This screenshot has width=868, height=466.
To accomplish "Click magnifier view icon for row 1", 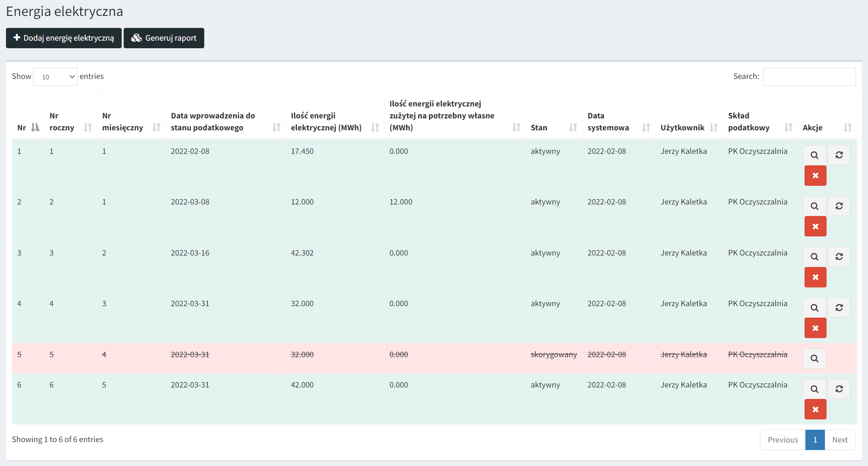I will [x=814, y=155].
